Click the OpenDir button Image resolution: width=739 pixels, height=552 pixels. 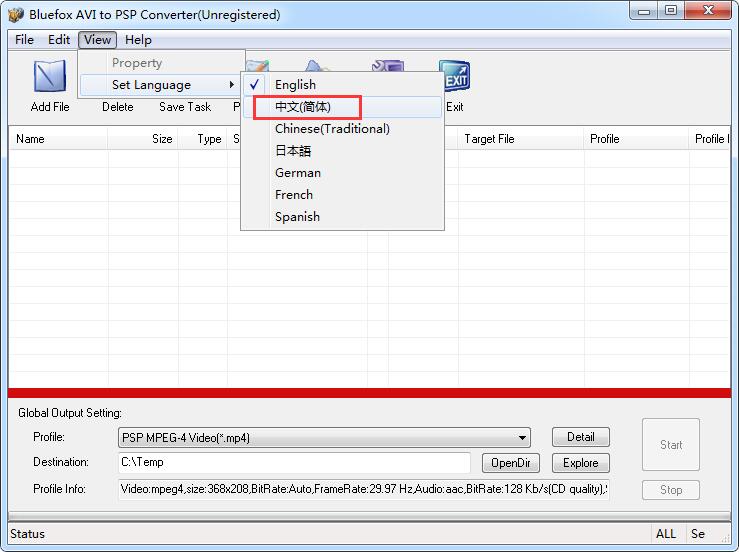pyautogui.click(x=511, y=463)
